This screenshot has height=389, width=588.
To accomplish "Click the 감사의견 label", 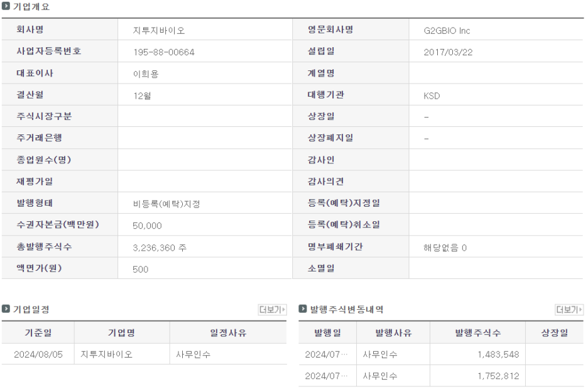I will click(326, 181).
